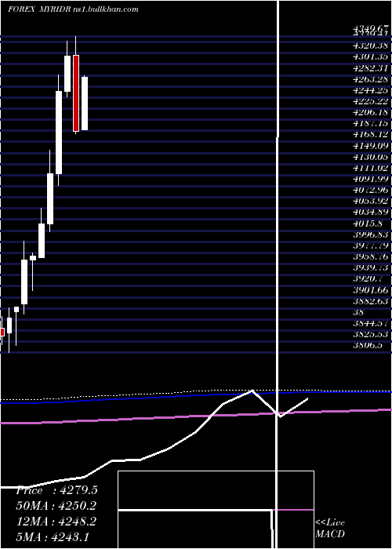Click the 4206.18 axis label
The width and height of the screenshot is (392, 549).
pos(371,112)
